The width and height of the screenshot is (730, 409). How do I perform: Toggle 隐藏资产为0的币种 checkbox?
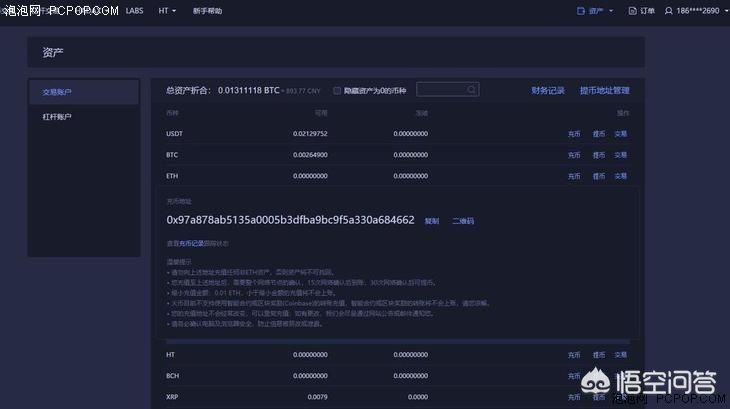click(337, 90)
